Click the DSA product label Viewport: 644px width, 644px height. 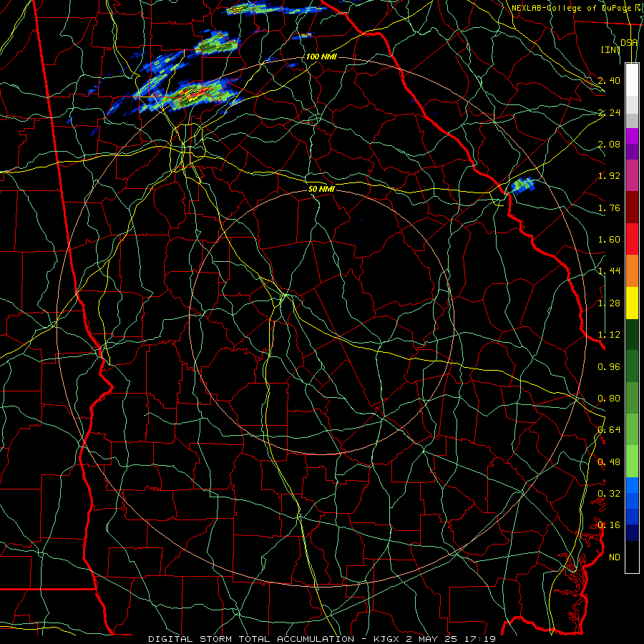[629, 43]
